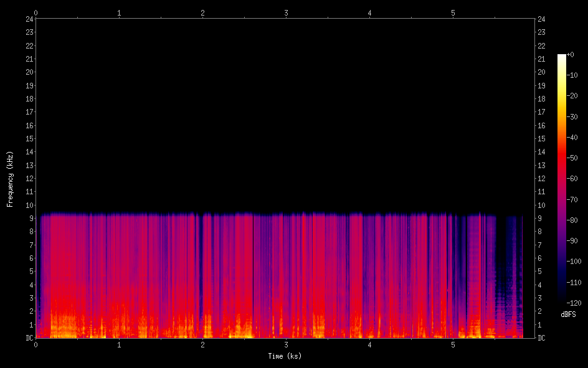
Task: Click the 4 tick on the bottom time axis
Action: click(369, 344)
